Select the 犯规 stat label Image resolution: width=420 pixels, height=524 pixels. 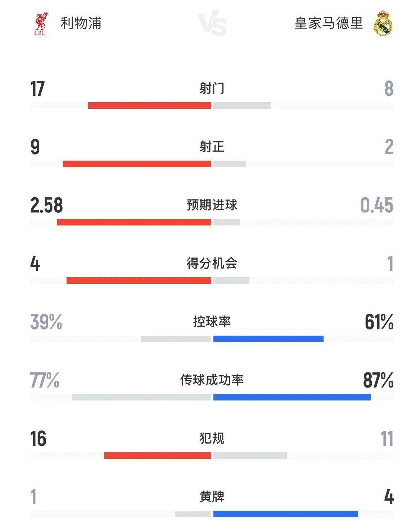(x=212, y=438)
